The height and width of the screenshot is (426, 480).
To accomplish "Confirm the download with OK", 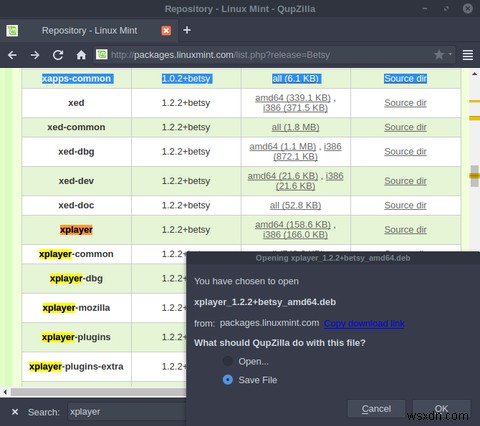I will (441, 409).
